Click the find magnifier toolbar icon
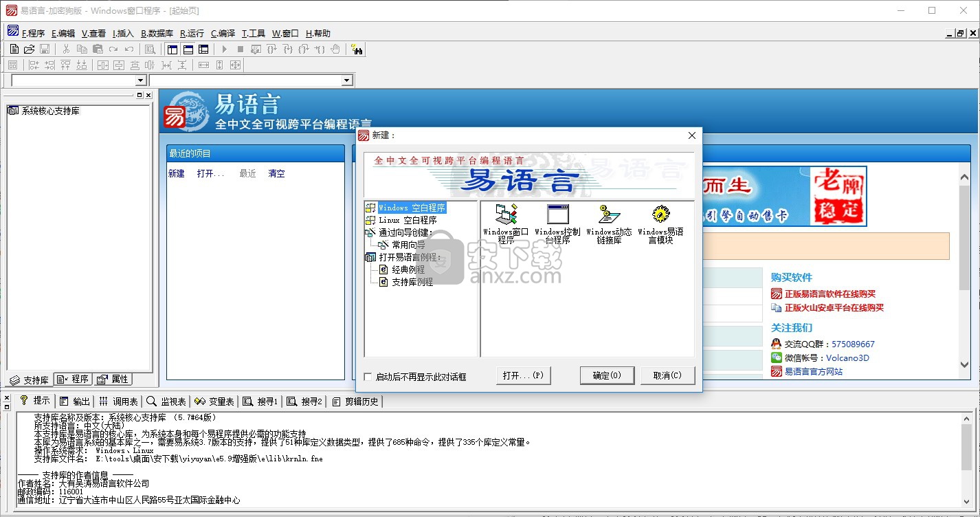Image resolution: width=980 pixels, height=517 pixels. point(149,49)
